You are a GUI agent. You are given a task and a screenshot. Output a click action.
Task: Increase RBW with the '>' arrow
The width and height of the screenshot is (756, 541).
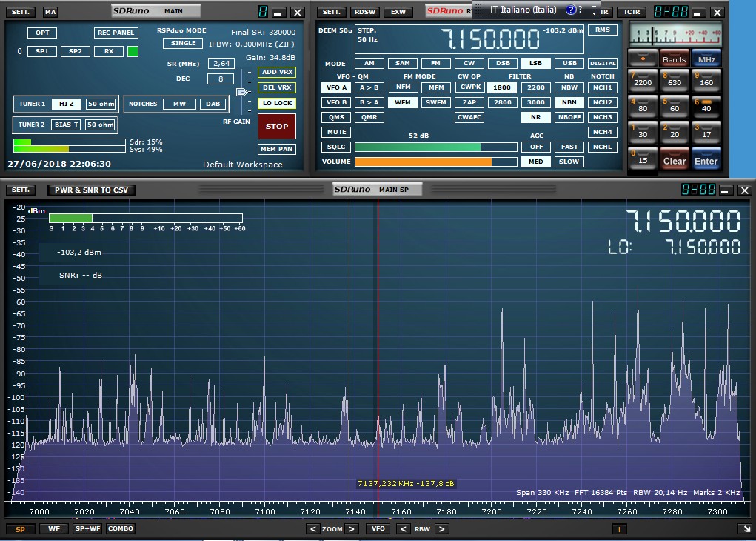coord(441,529)
